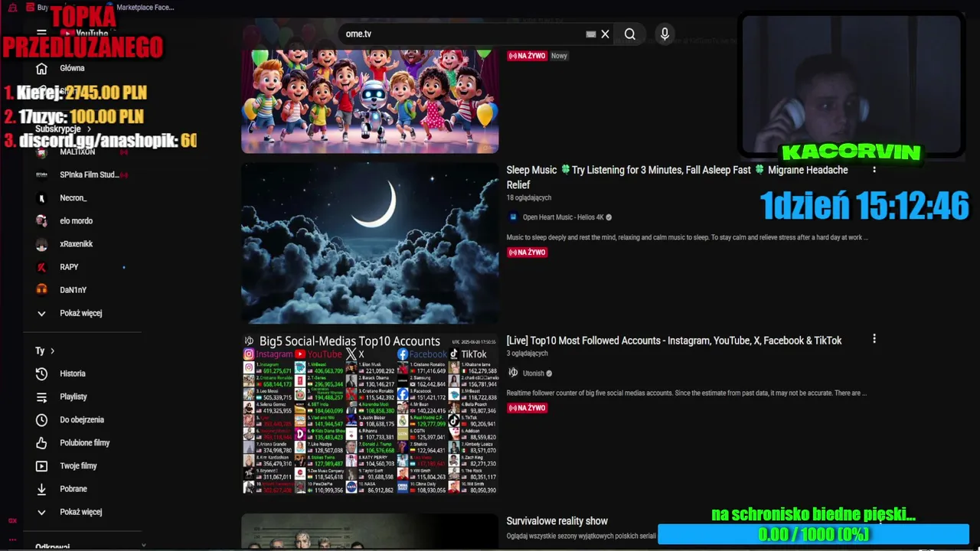Click Utonish channel avatar icon
Viewport: 980px width, 551px height.
pos(513,373)
